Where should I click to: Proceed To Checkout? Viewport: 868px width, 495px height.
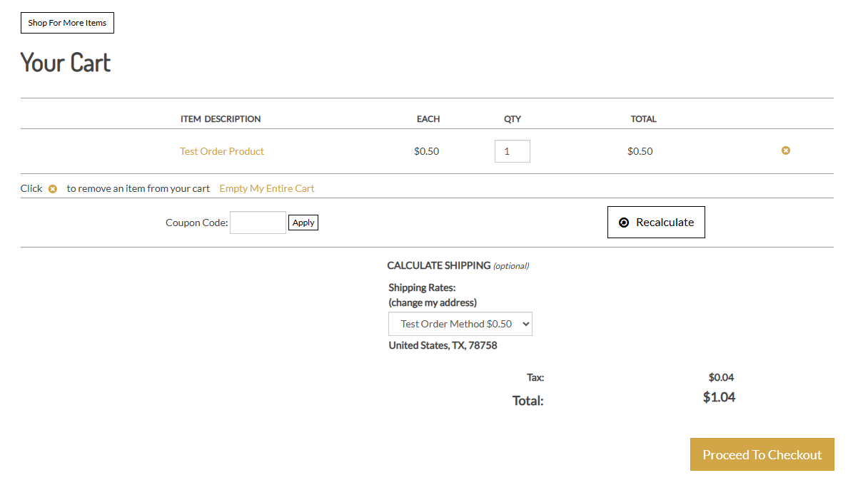coord(762,454)
